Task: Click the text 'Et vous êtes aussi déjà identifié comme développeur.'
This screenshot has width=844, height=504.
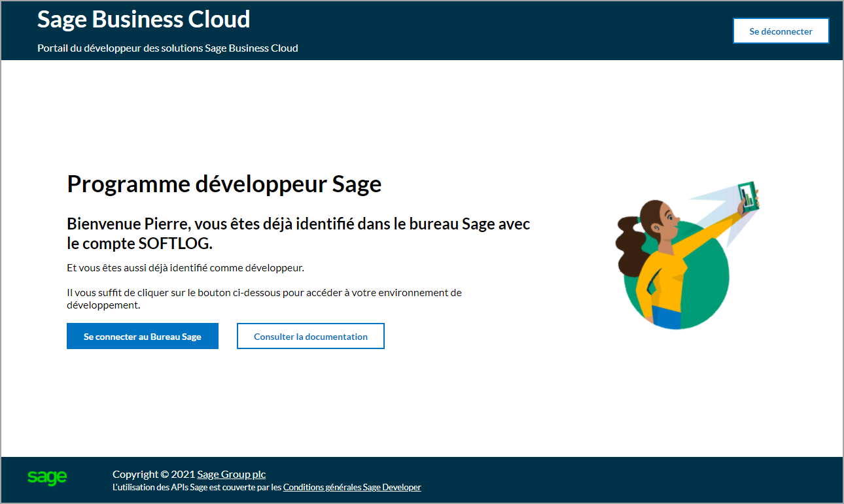Action: tap(186, 268)
